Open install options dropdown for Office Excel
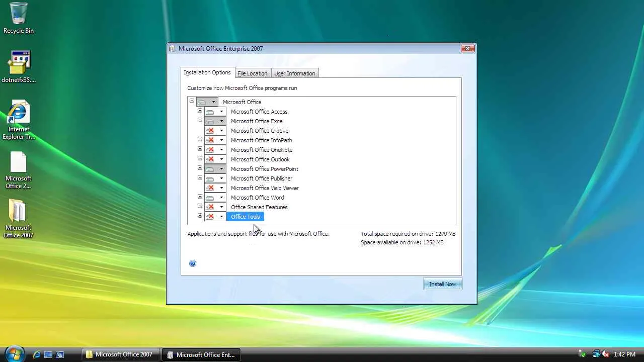Image resolution: width=644 pixels, height=362 pixels. pyautogui.click(x=215, y=121)
